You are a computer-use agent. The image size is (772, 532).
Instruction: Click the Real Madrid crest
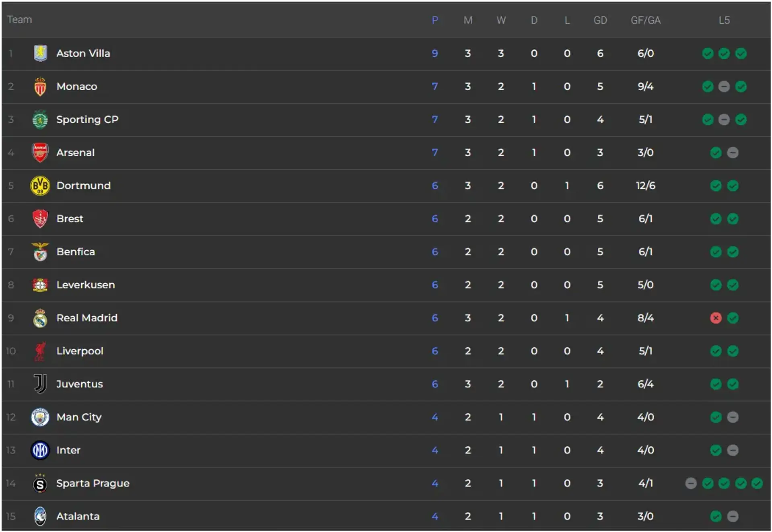point(40,318)
